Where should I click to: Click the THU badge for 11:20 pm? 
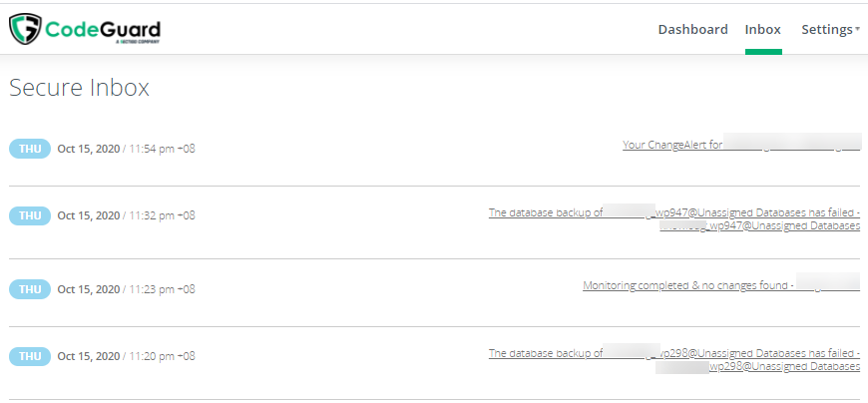pos(30,356)
